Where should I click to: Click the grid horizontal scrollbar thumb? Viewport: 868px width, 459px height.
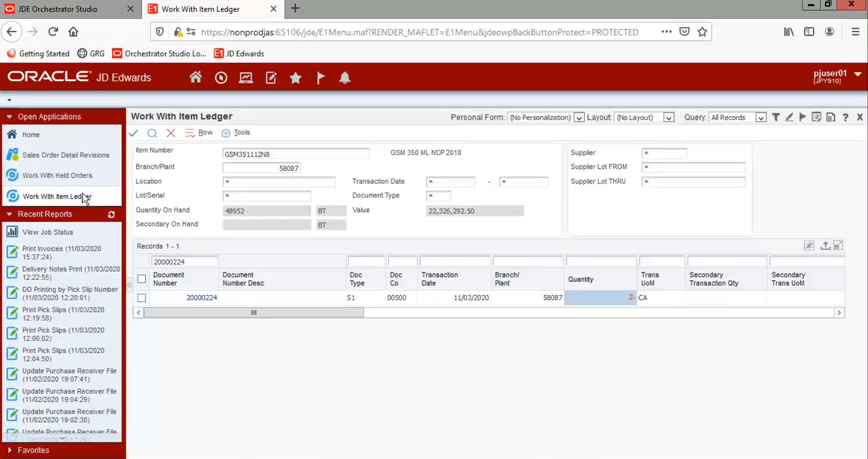(x=254, y=313)
